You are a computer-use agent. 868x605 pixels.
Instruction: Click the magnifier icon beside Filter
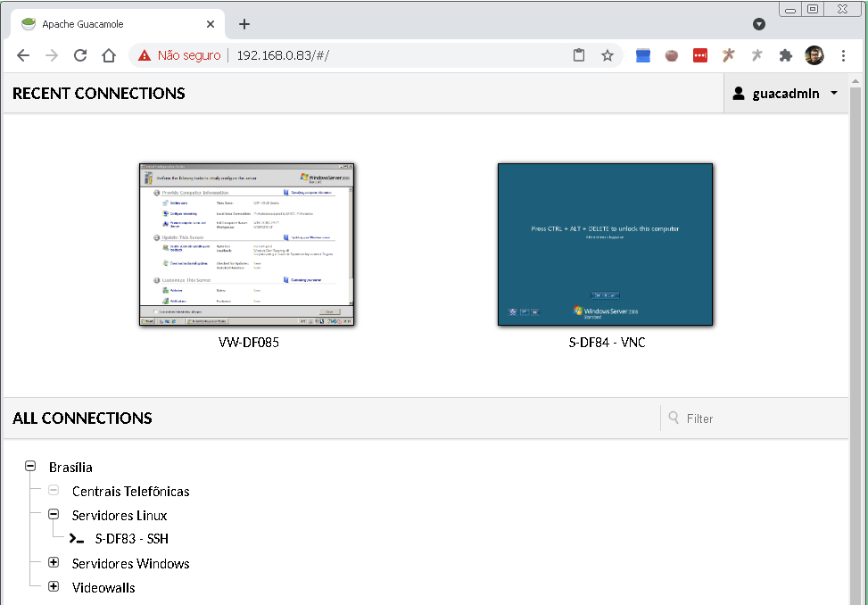[x=674, y=418]
